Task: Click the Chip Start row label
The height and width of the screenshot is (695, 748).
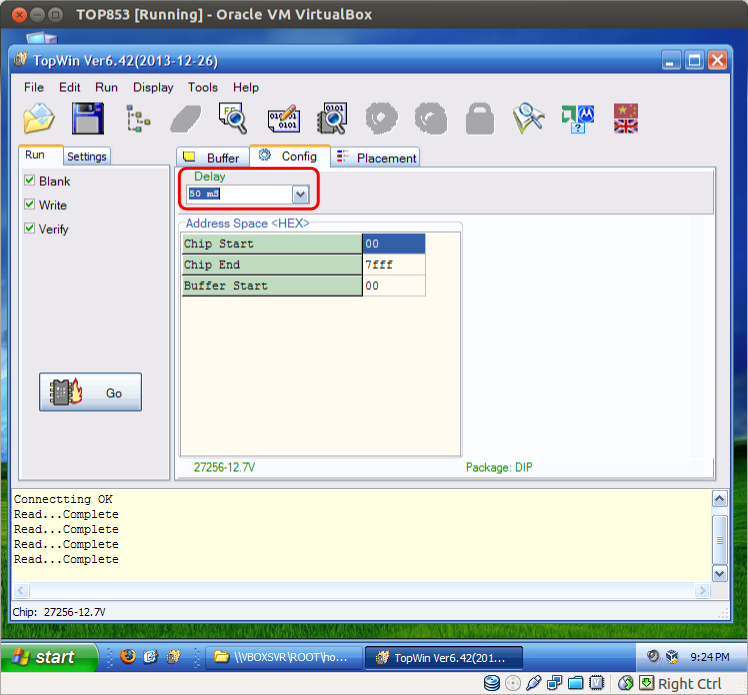Action: pos(272,244)
